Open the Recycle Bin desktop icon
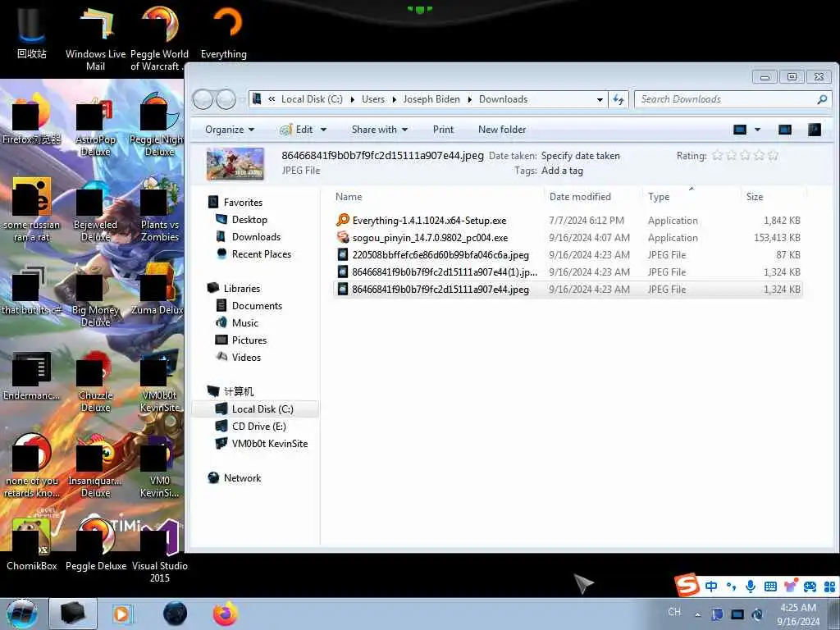The width and height of the screenshot is (840, 630). pyautogui.click(x=31, y=32)
